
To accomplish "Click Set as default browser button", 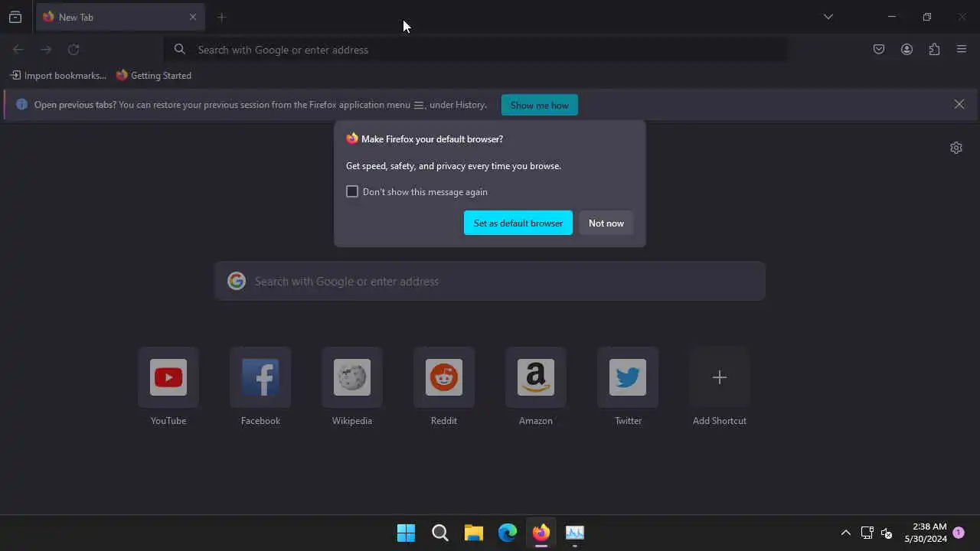I will [x=518, y=223].
